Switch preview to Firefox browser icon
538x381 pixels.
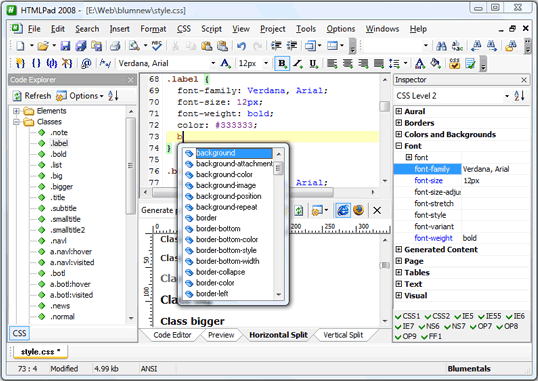click(359, 210)
